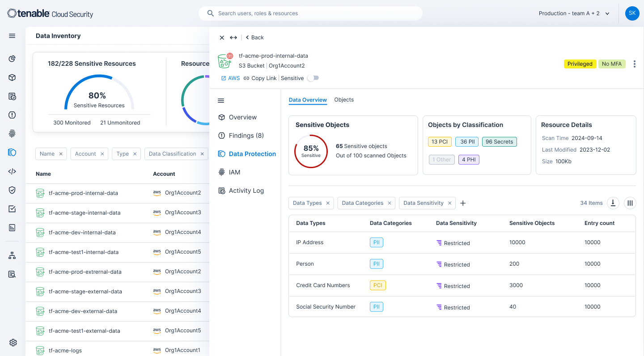Remove the Data Types filter chip
Viewport: 644px width, 356px height.
point(328,203)
